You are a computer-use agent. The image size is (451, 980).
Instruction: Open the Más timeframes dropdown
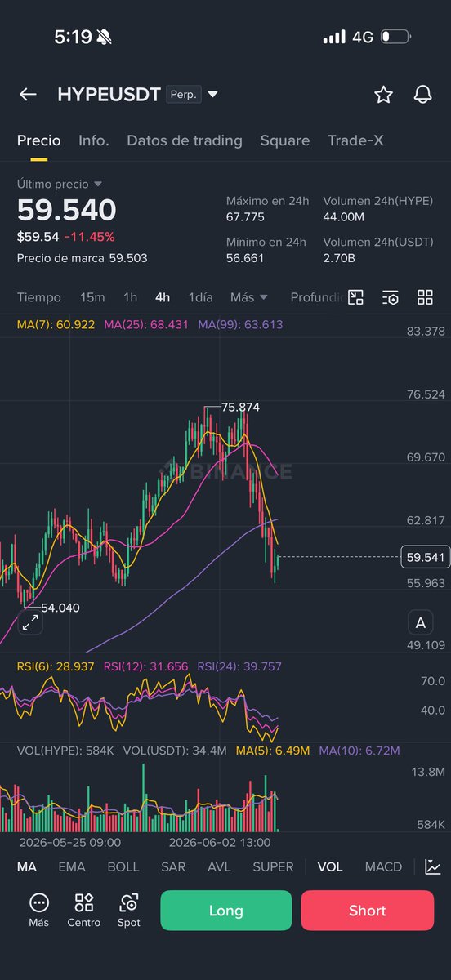(249, 297)
